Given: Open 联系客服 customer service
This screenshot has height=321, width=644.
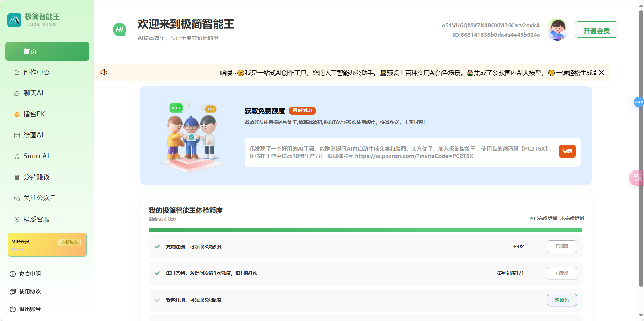Looking at the screenshot, I should [x=36, y=219].
